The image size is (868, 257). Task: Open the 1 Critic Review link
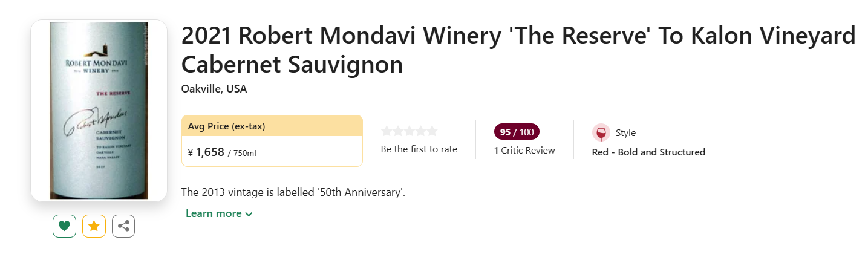[524, 151]
